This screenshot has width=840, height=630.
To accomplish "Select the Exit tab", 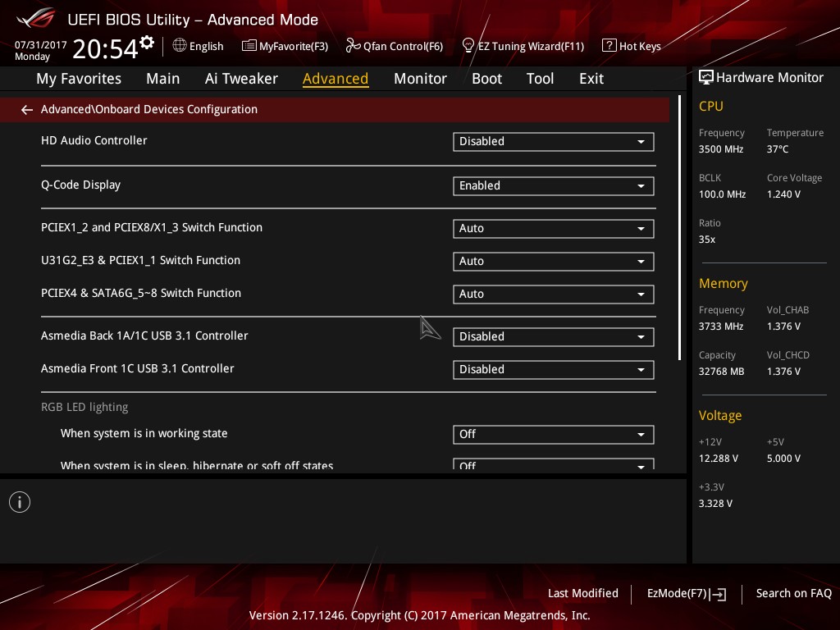I will (x=591, y=79).
